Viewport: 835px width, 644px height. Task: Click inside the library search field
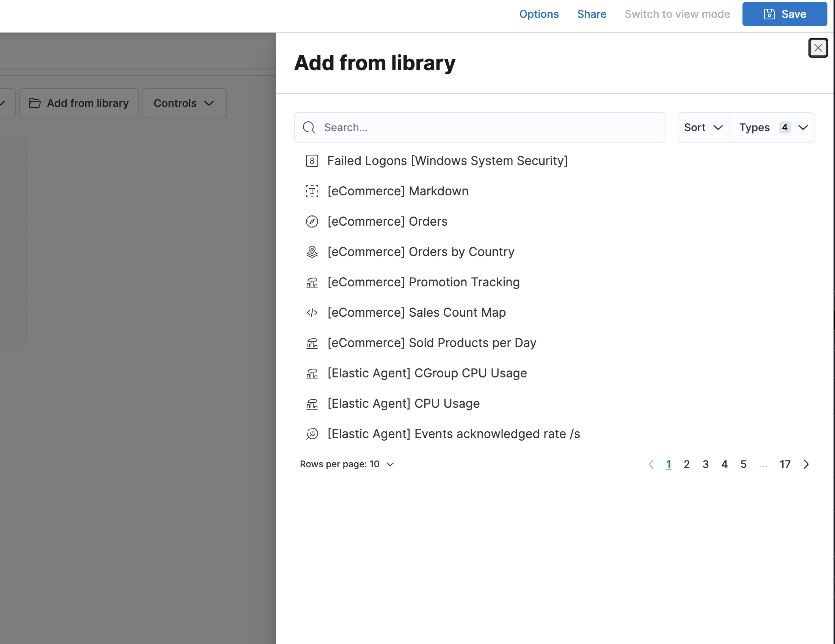coord(459,127)
